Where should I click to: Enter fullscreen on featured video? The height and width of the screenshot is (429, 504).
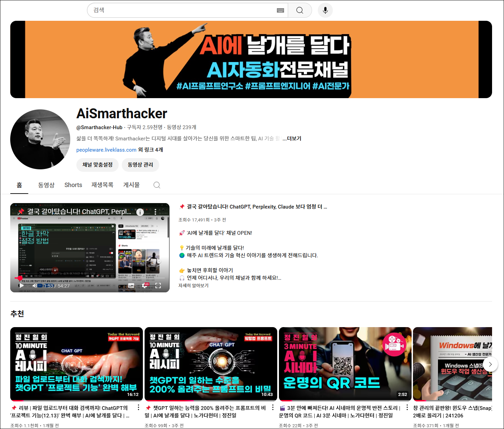[x=158, y=286]
